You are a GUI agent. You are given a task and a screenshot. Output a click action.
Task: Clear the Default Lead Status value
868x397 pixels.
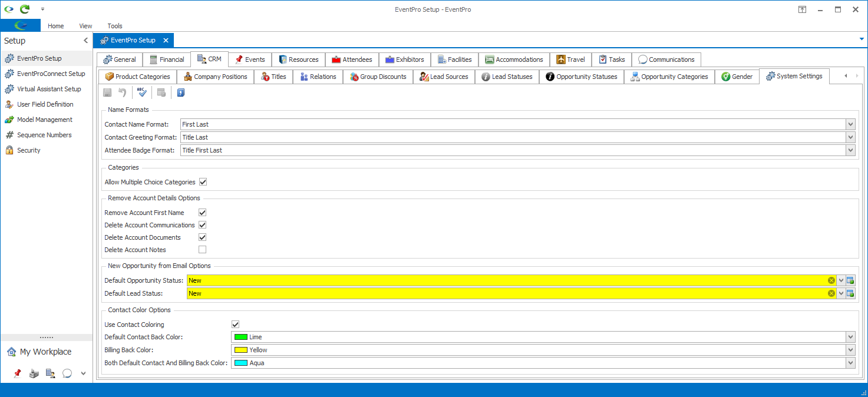coord(831,293)
